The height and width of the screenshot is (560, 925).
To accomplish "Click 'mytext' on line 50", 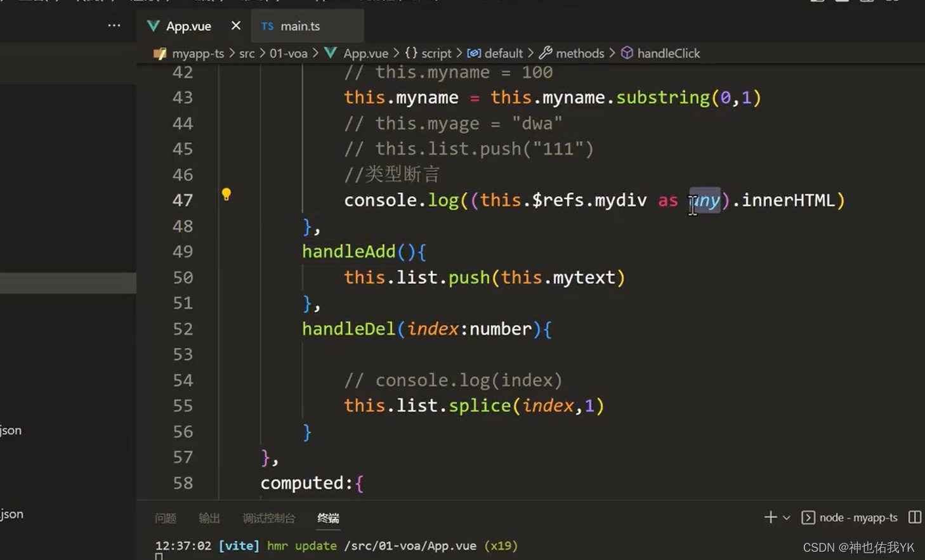I will (584, 278).
